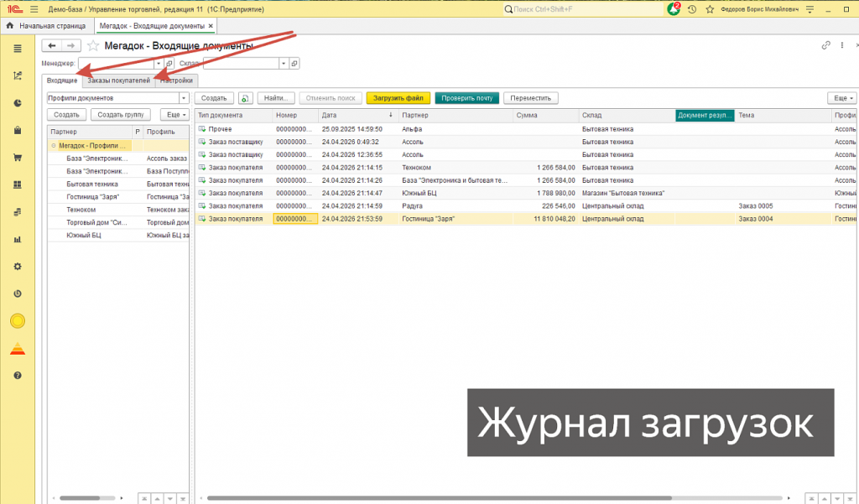Open the pie chart section icon in the sidebar

point(18,103)
